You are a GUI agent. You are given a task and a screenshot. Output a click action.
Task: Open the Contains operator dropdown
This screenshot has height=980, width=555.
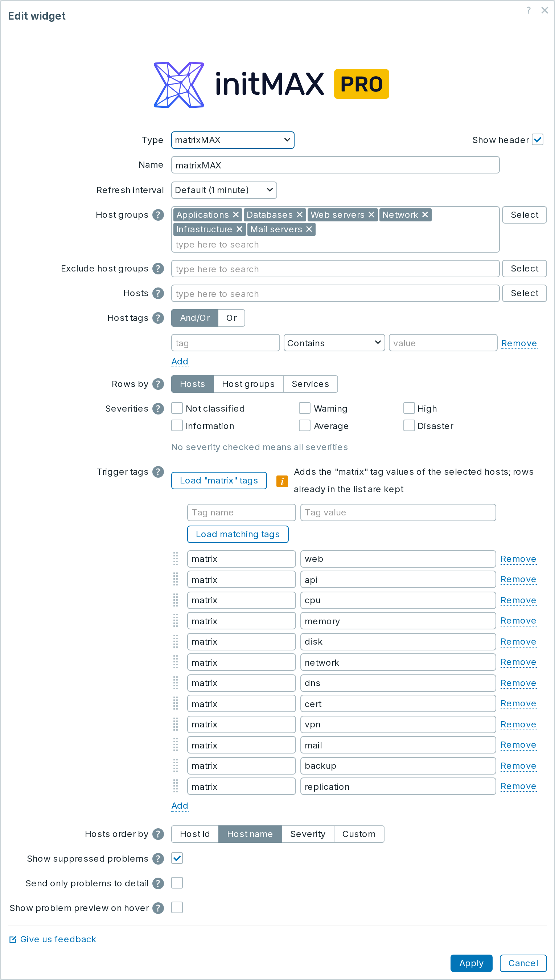tap(334, 343)
